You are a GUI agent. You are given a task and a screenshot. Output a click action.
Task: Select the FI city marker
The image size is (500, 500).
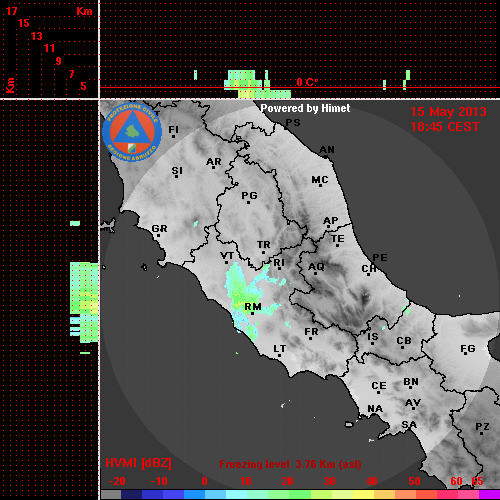173,131
